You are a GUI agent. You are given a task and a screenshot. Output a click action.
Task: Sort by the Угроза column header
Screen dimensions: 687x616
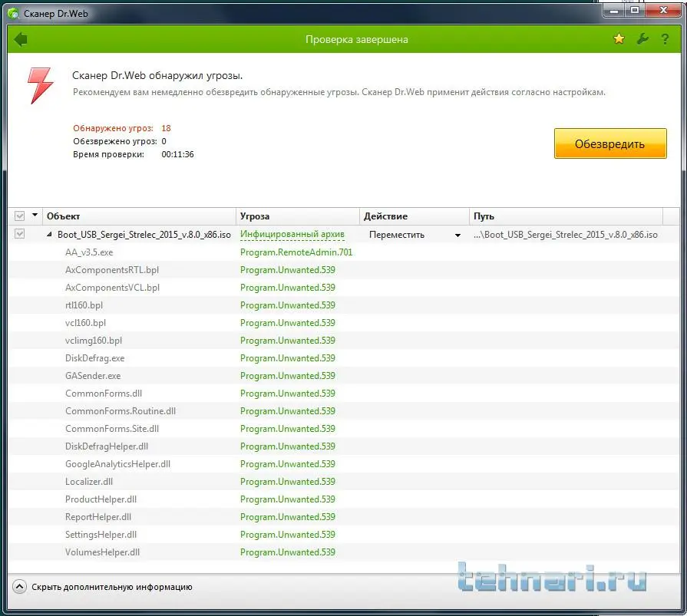point(298,216)
